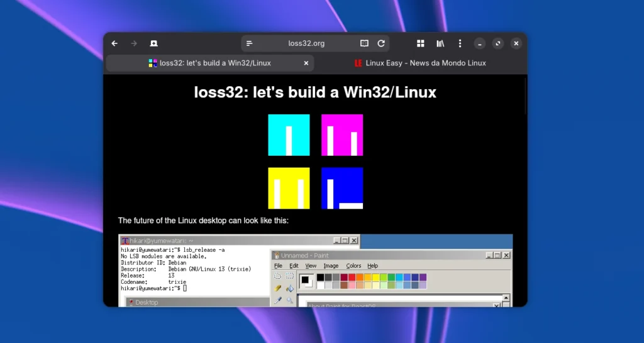This screenshot has height=343, width=644.
Task: Close the loss32 tab
Action: pyautogui.click(x=306, y=63)
